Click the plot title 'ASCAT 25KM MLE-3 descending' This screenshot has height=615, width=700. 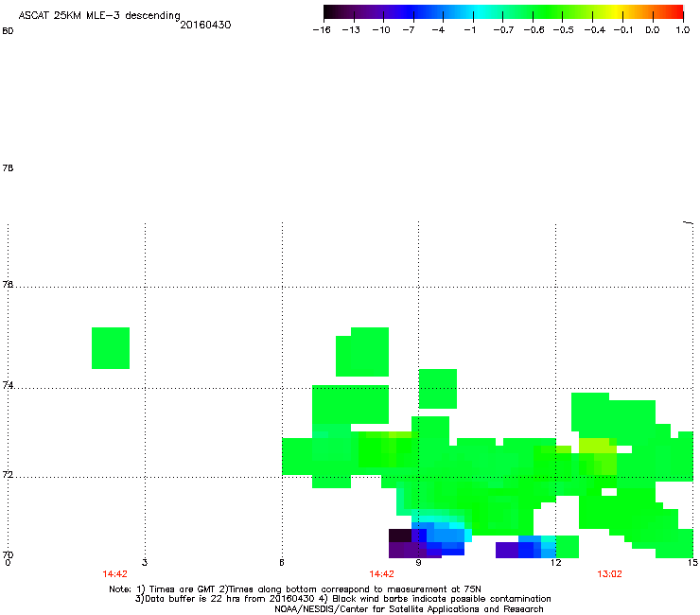tap(99, 16)
